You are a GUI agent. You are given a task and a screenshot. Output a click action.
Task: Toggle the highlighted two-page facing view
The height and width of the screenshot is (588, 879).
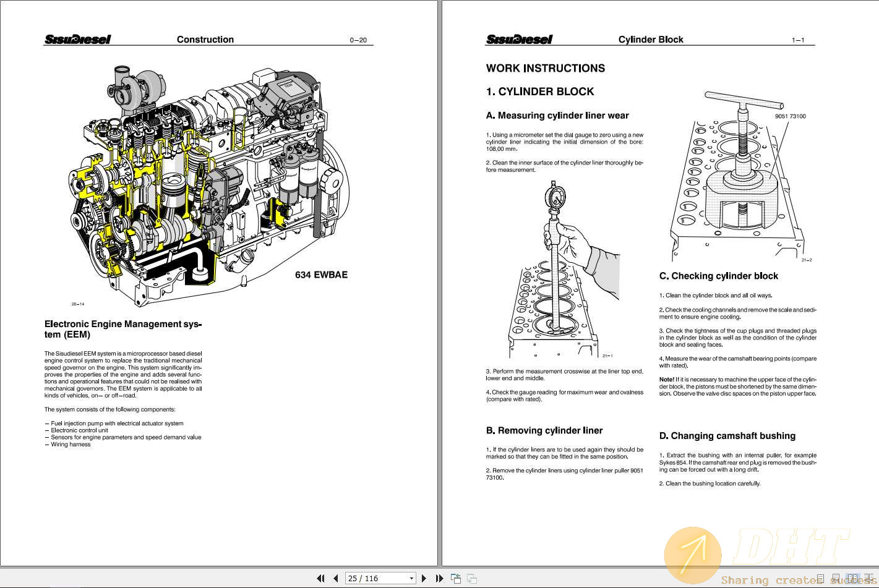[853, 578]
